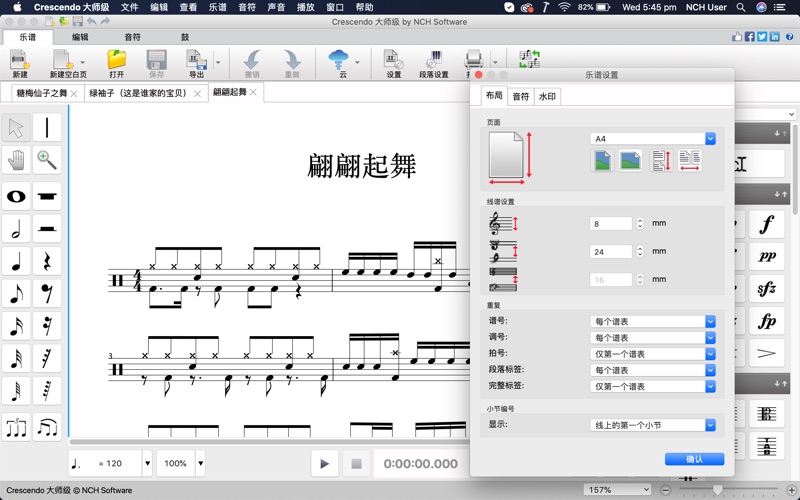Select the whole note tool
This screenshot has width=800, height=500.
[16, 196]
